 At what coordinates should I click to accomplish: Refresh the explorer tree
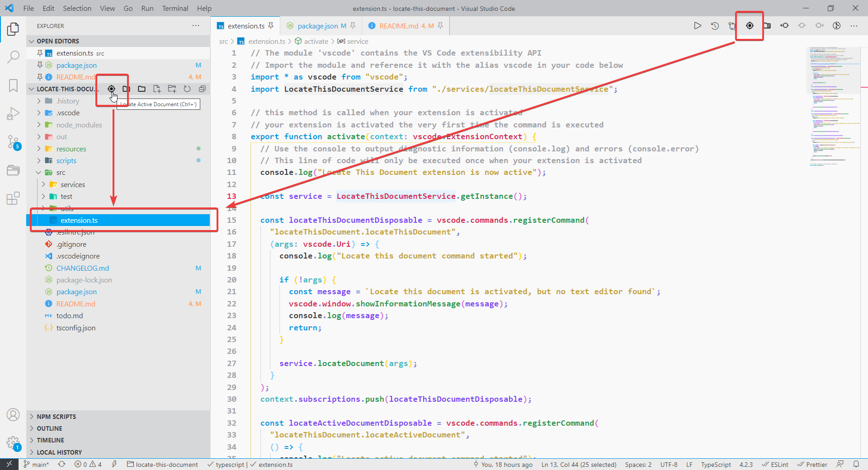187,89
